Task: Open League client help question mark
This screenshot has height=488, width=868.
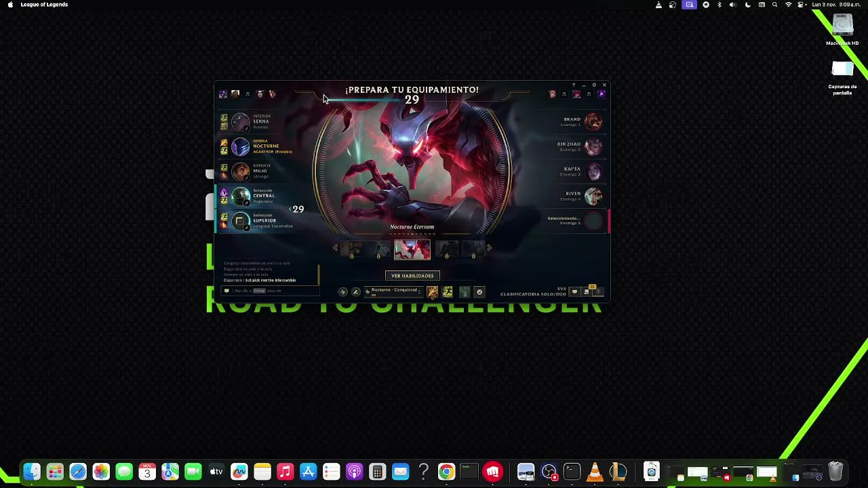Action: click(574, 85)
